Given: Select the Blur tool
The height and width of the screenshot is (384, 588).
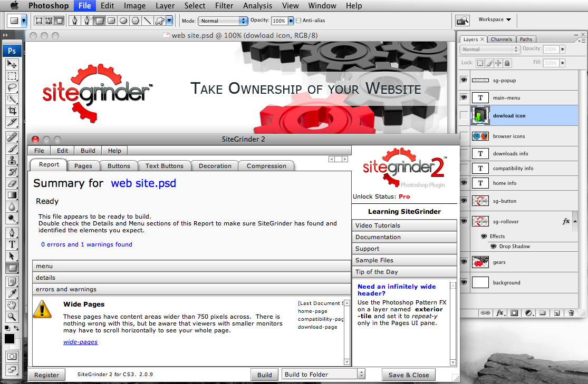Looking at the screenshot, I should click(x=12, y=207).
